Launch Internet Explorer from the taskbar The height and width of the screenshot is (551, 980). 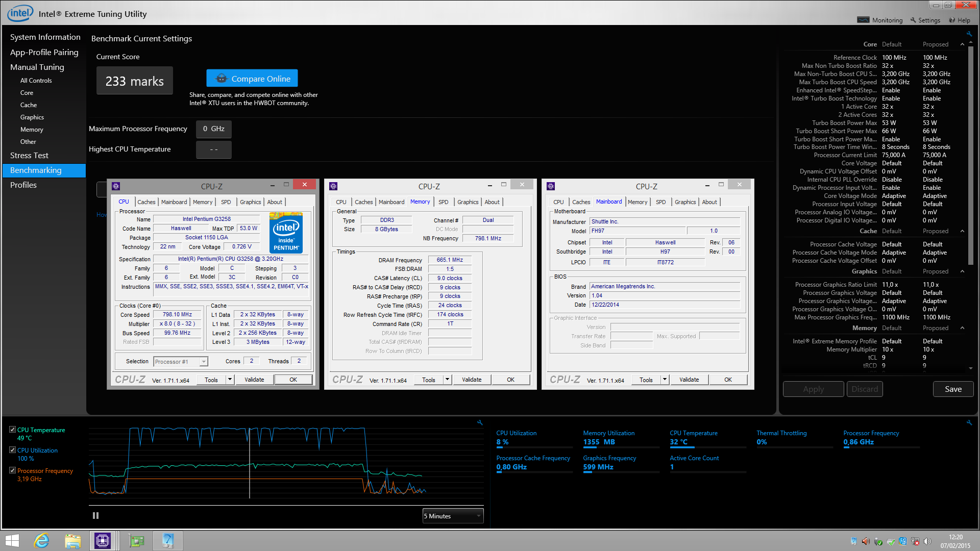tap(41, 541)
